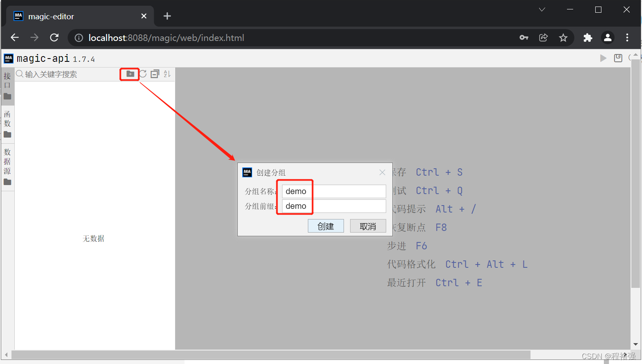Close the 创建分组 dialog
Screen dimensions: 642x364
pyautogui.click(x=382, y=172)
